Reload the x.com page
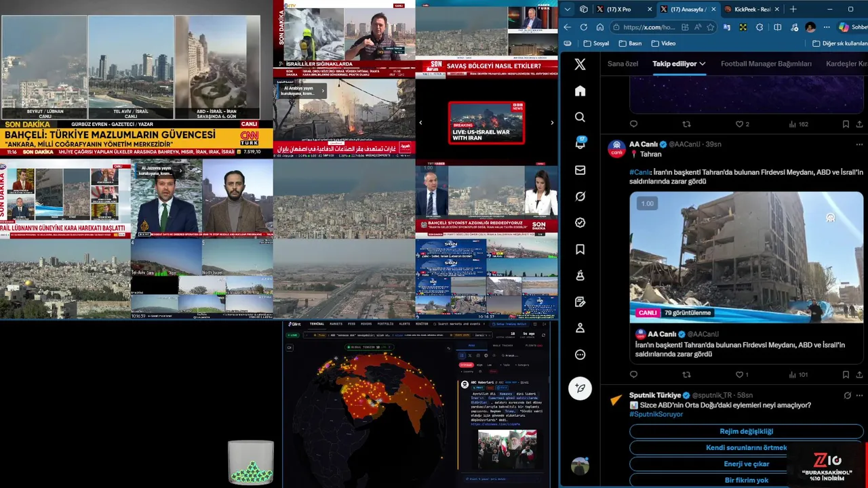The width and height of the screenshot is (868, 488). tap(584, 27)
